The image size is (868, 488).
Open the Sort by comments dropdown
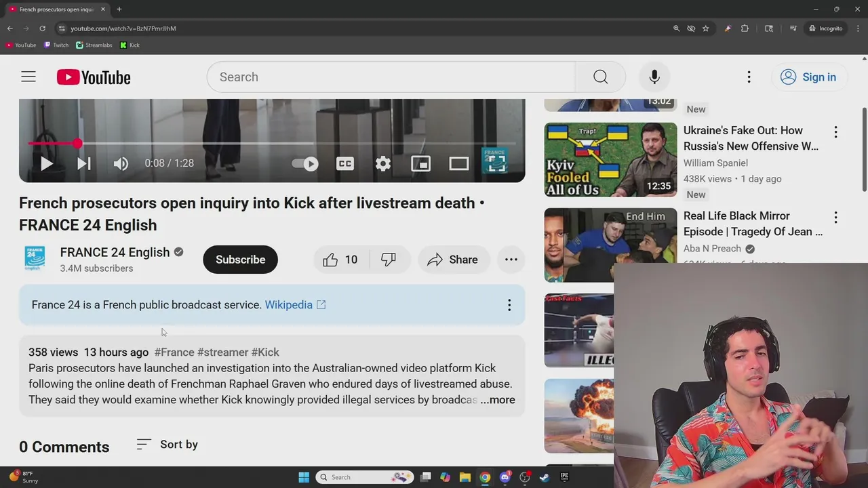click(x=167, y=445)
